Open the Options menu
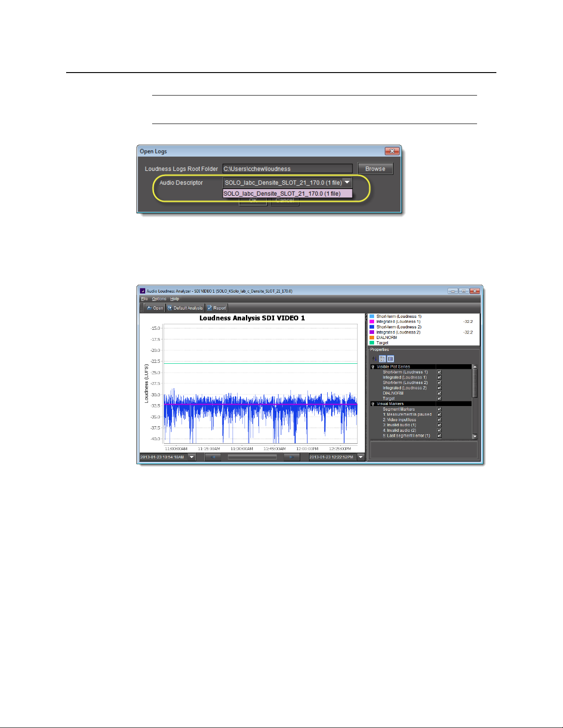 (x=159, y=299)
